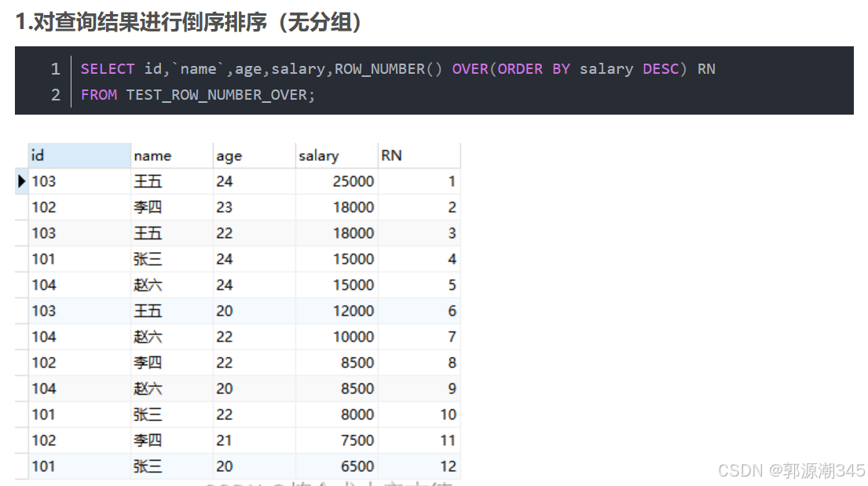Select salary 8500 in row RN 9

coord(336,388)
